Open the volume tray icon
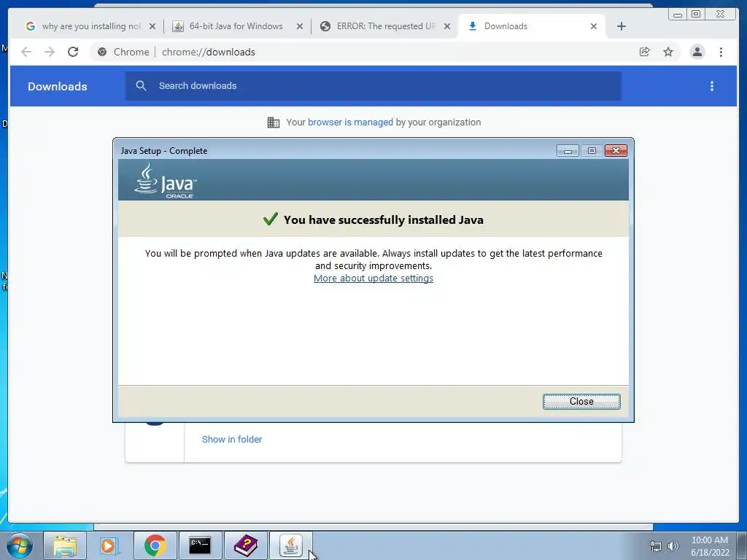Viewport: 747px width, 560px height. 673,546
